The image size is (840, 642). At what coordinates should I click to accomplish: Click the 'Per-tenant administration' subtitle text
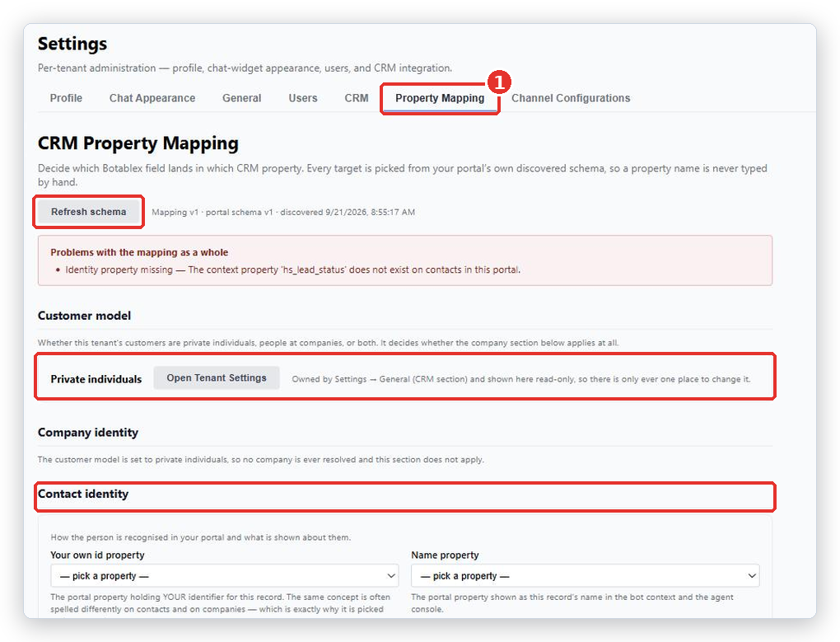[245, 68]
